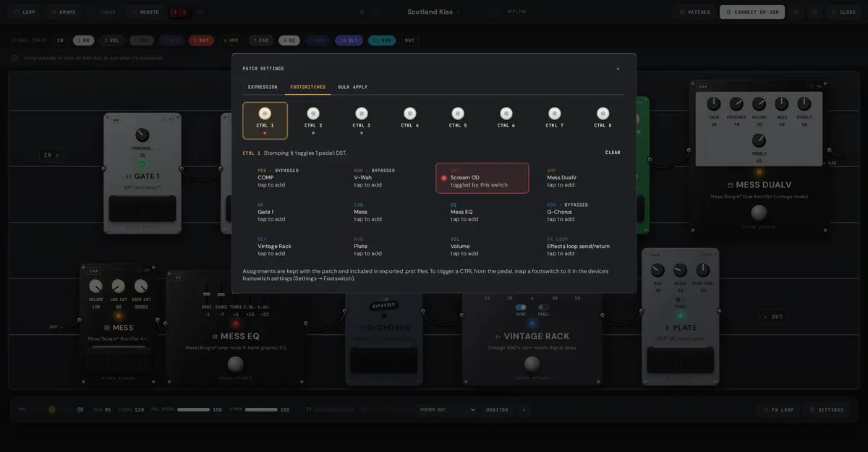This screenshot has width=868, height=452.
Task: Open Settings in bottom bar
Action: (x=827, y=410)
